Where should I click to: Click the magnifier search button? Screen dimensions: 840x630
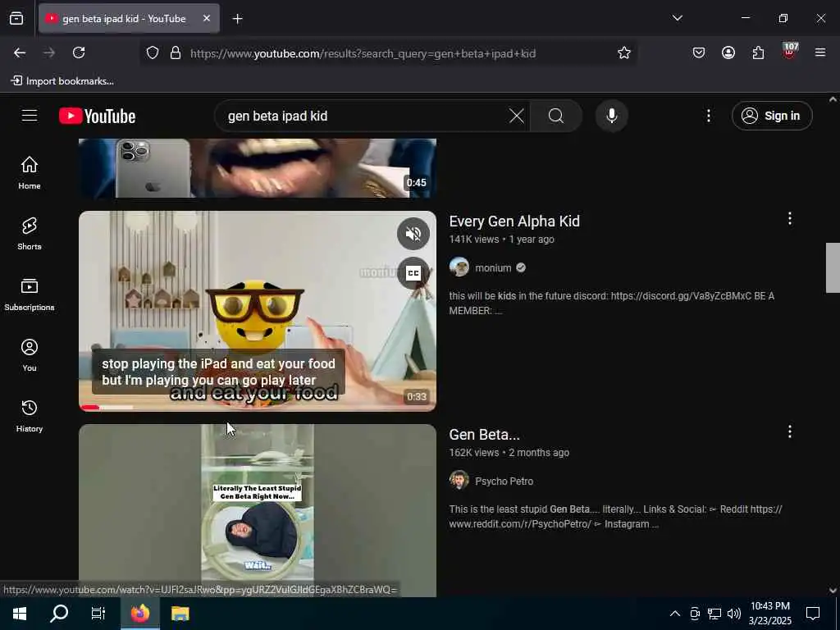pos(556,116)
